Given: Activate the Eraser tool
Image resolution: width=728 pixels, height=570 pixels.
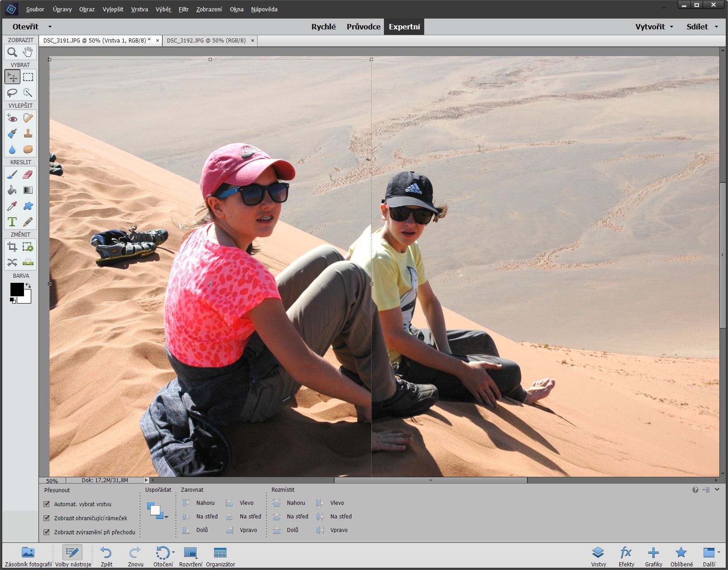Looking at the screenshot, I should pyautogui.click(x=28, y=175).
